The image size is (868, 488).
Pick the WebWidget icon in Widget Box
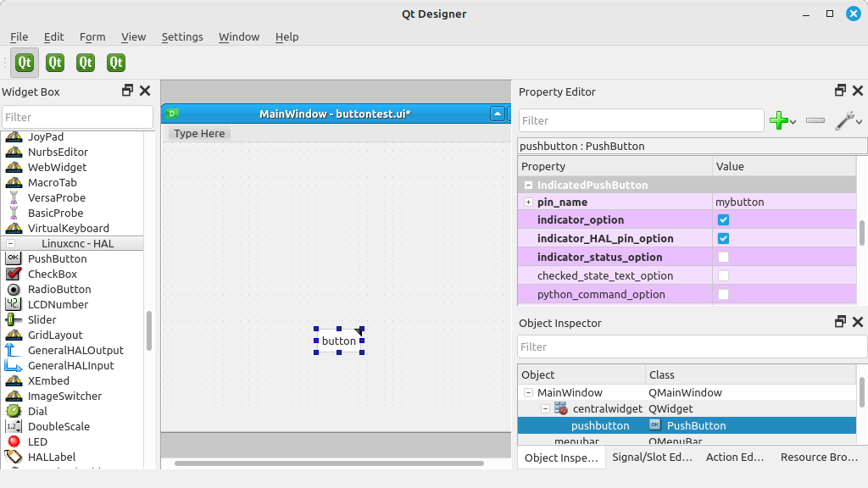14,167
